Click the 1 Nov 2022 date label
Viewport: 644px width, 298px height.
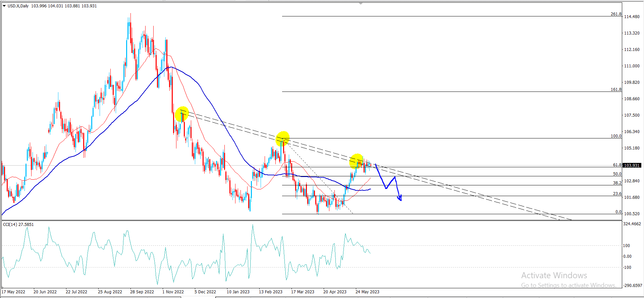click(173, 292)
